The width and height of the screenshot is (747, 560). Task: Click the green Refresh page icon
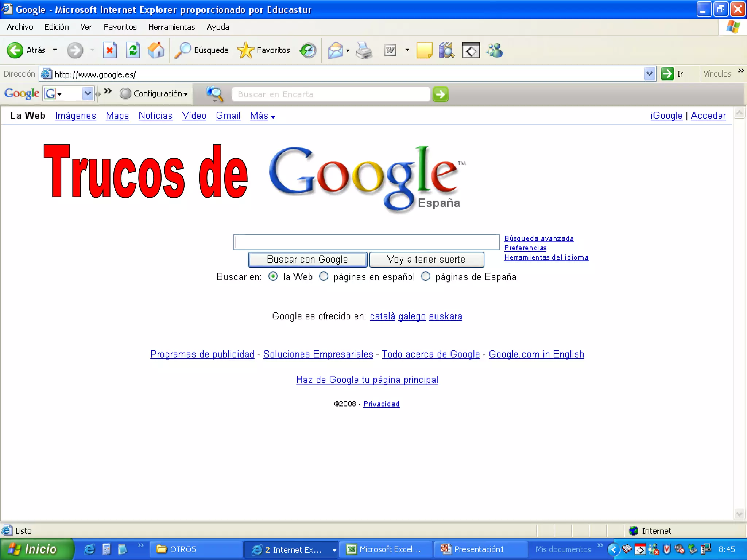click(x=133, y=50)
